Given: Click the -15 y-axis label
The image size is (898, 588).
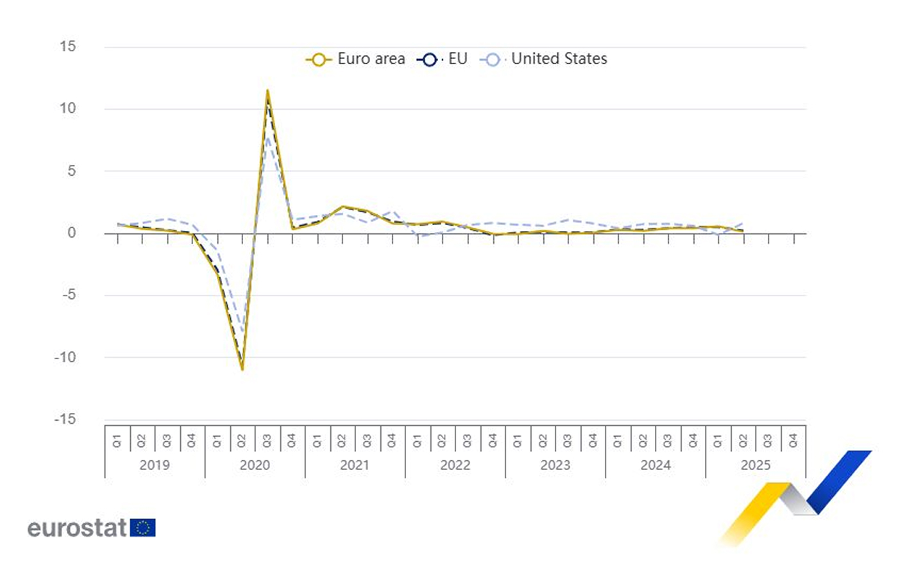Looking at the screenshot, I should (x=65, y=419).
